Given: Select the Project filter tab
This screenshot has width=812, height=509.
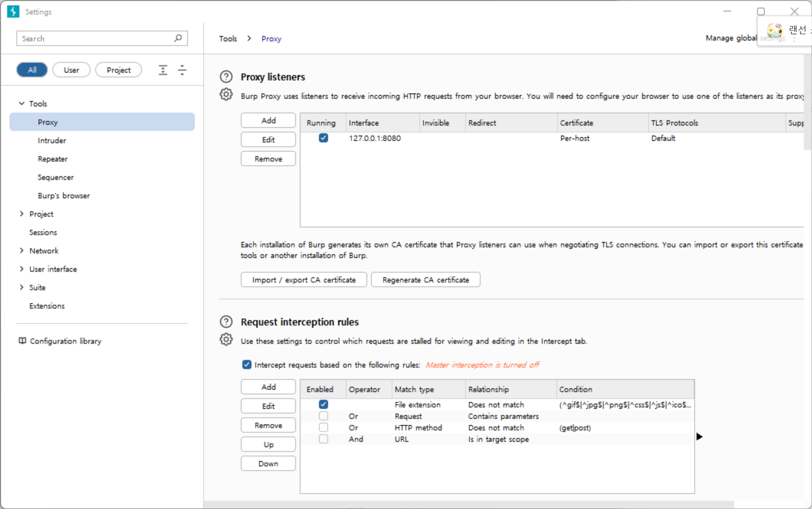Looking at the screenshot, I should click(118, 70).
